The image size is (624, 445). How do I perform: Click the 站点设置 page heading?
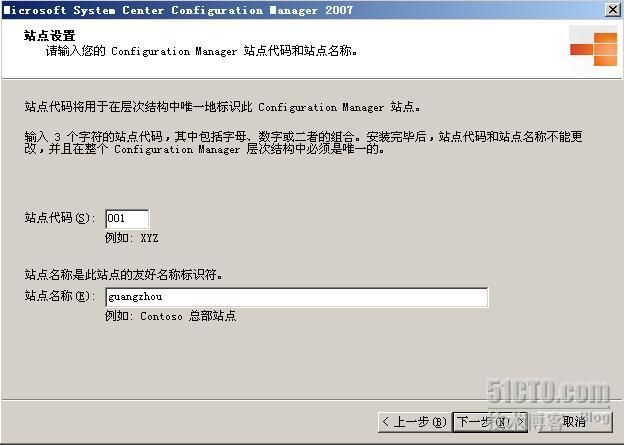pyautogui.click(x=49, y=35)
